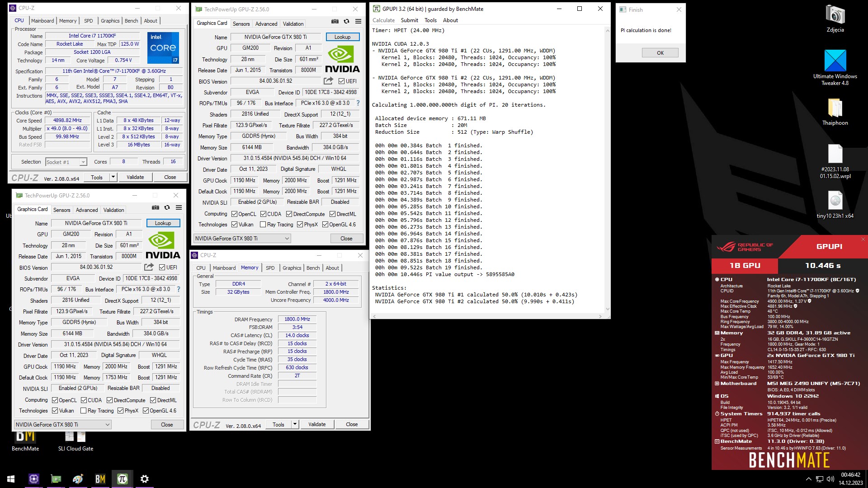Toggle CUDA checkbox in upper GPU-Z
The height and width of the screenshot is (488, 868).
263,214
